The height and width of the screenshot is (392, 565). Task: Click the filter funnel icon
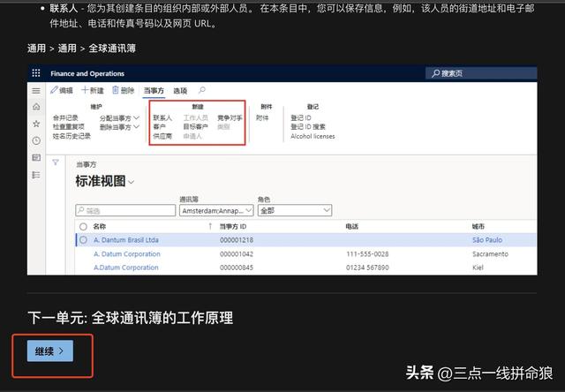click(56, 162)
